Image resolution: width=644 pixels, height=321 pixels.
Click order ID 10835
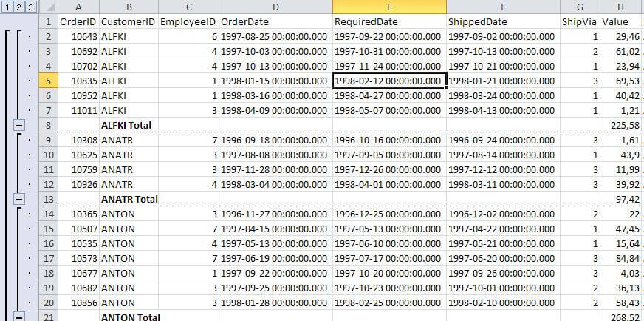(x=79, y=81)
